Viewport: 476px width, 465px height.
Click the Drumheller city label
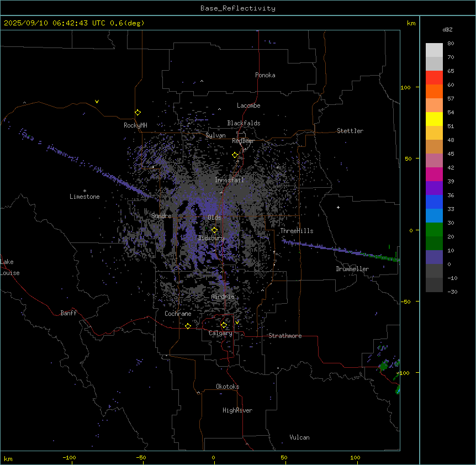coord(352,269)
